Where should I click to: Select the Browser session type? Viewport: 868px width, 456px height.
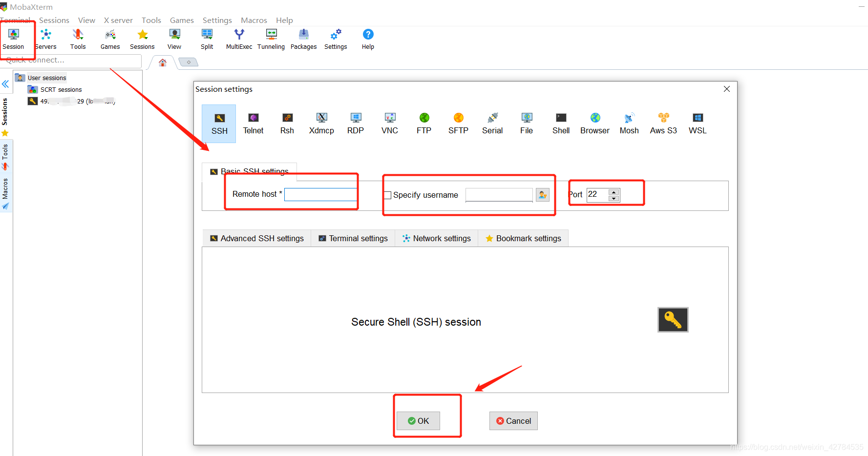pyautogui.click(x=595, y=124)
